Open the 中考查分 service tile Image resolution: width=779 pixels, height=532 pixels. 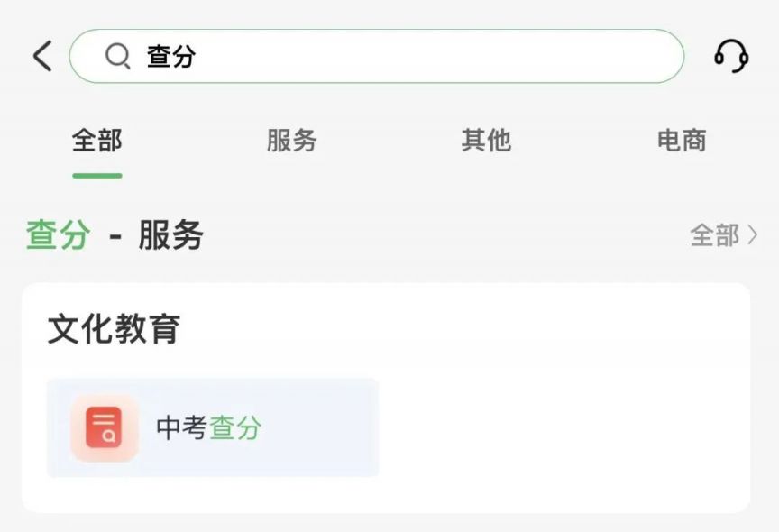coord(213,427)
